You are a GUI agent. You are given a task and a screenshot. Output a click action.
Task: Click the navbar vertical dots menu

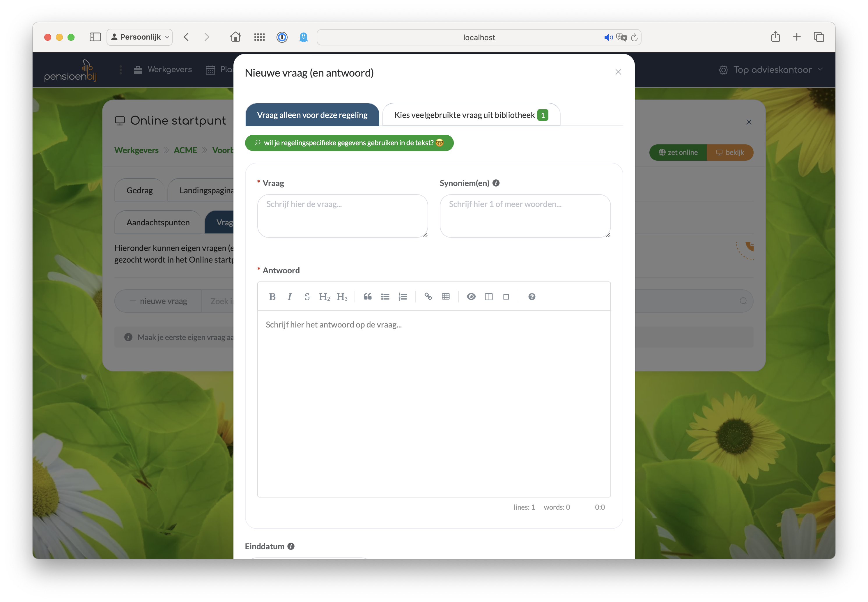click(x=121, y=70)
